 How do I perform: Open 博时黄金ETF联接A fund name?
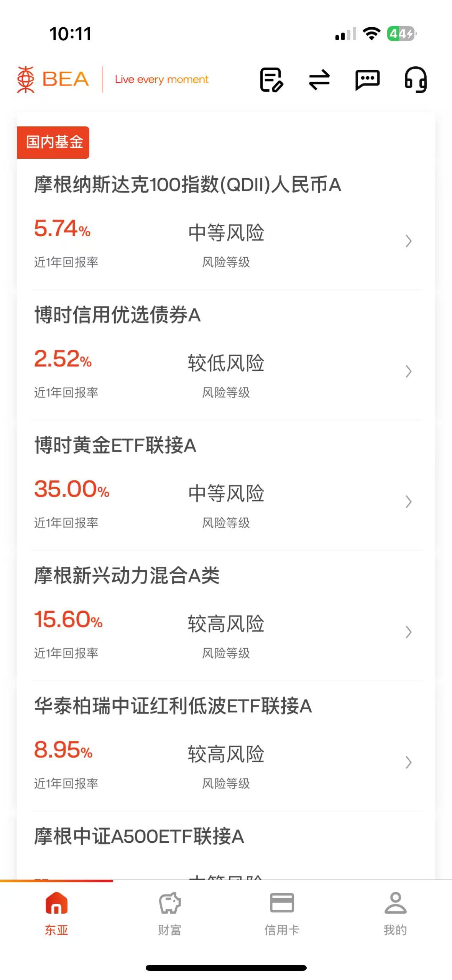click(x=115, y=446)
